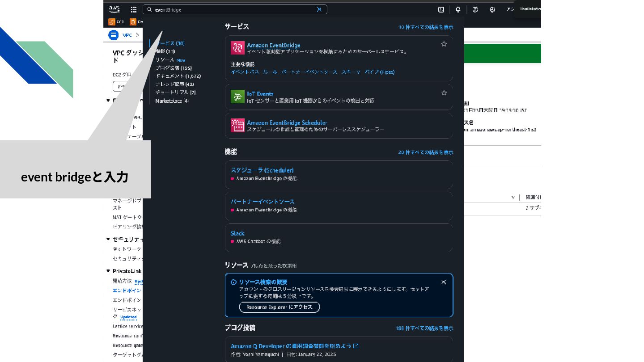Show all 20 feature results
Viewport: 644px width, 362px height.
point(426,152)
